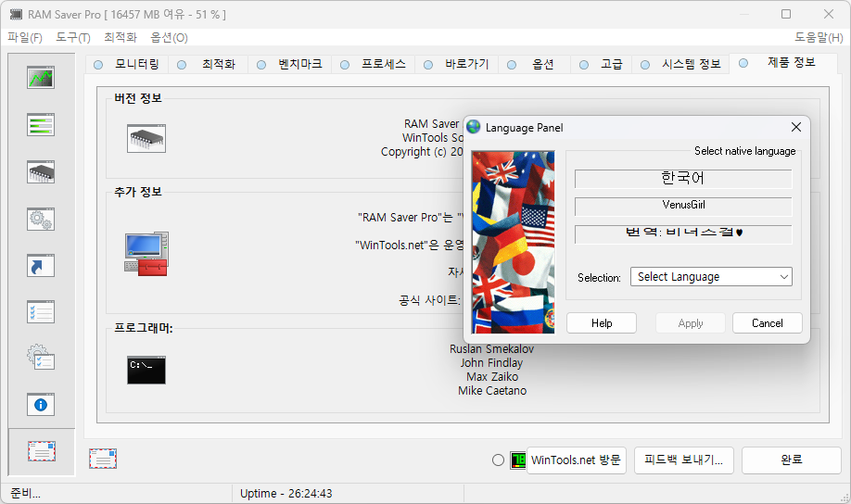Switch to the 바로가기 tab

[457, 64]
